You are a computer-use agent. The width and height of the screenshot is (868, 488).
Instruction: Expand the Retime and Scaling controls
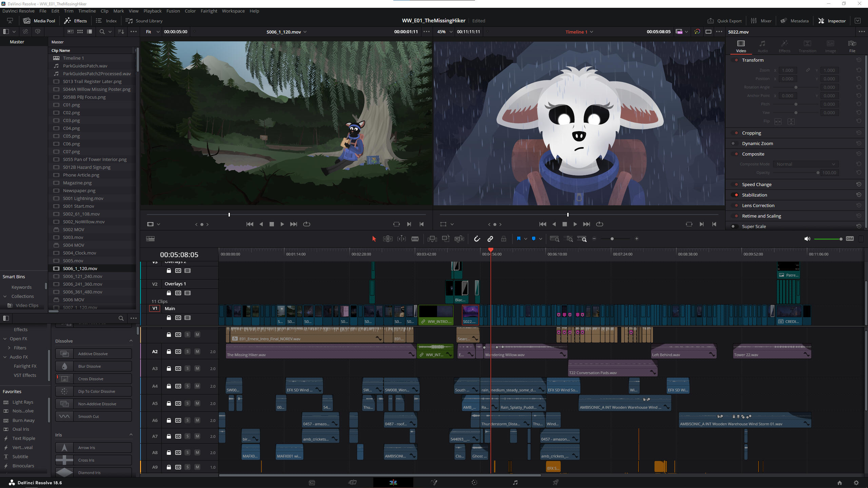pyautogui.click(x=762, y=216)
